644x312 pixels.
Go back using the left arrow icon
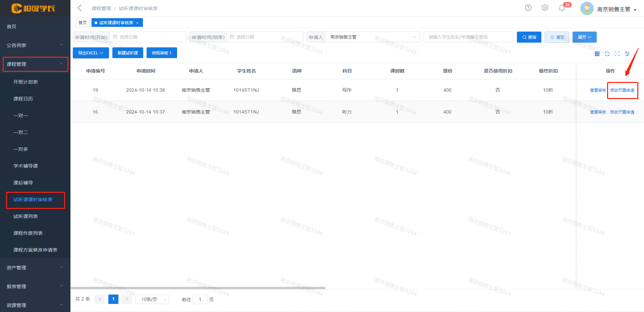[79, 8]
